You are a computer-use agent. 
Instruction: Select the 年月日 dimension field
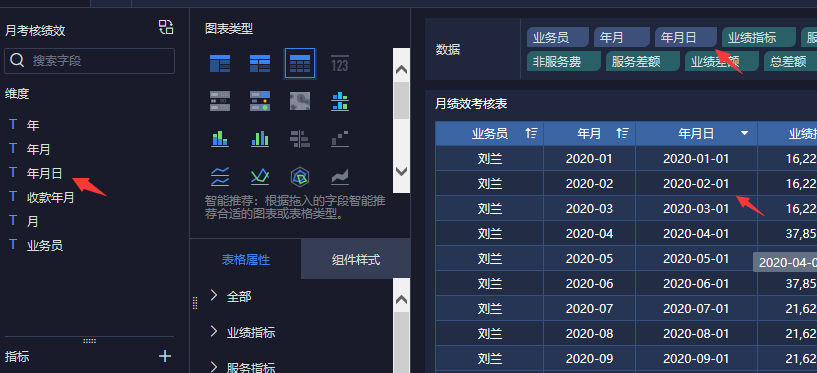pos(44,173)
